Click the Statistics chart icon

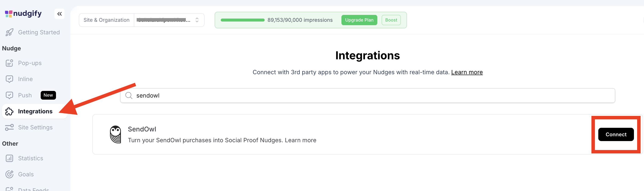(x=10, y=158)
